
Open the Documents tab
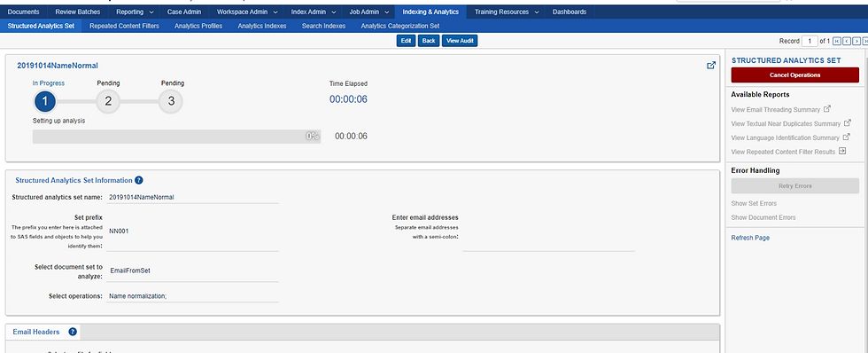tap(24, 12)
